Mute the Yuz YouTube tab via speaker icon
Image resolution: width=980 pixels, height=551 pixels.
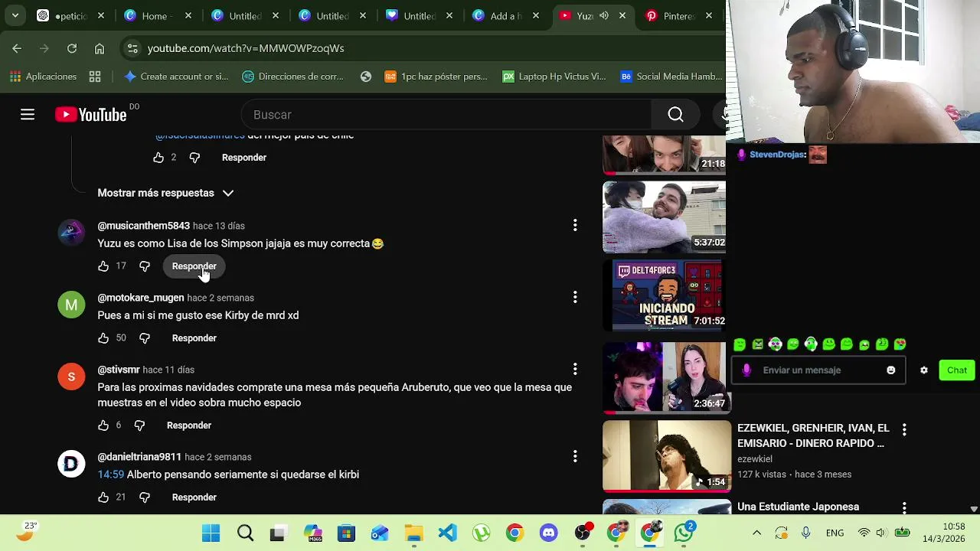click(604, 15)
